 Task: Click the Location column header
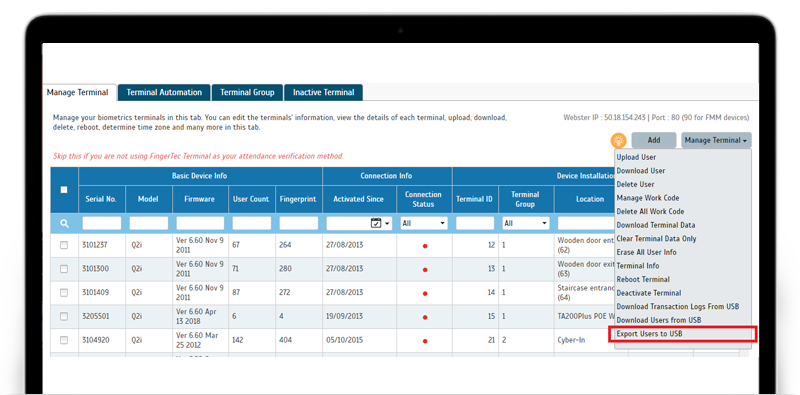[x=584, y=199]
